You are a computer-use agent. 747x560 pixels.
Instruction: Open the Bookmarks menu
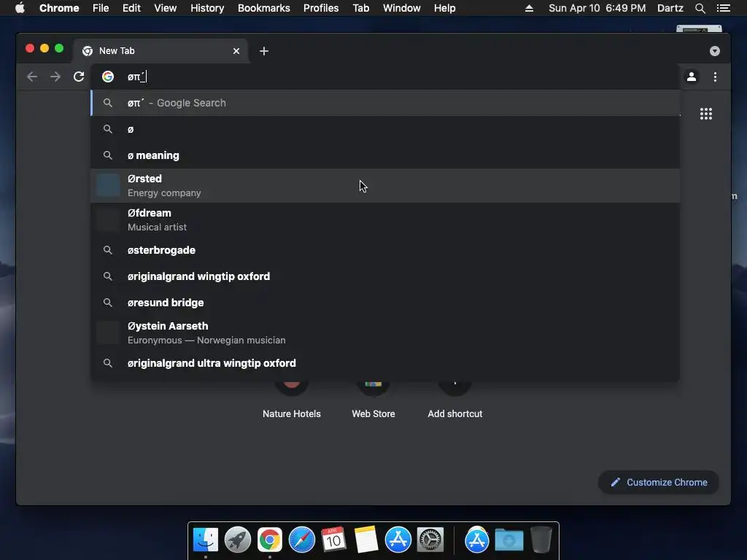point(264,8)
